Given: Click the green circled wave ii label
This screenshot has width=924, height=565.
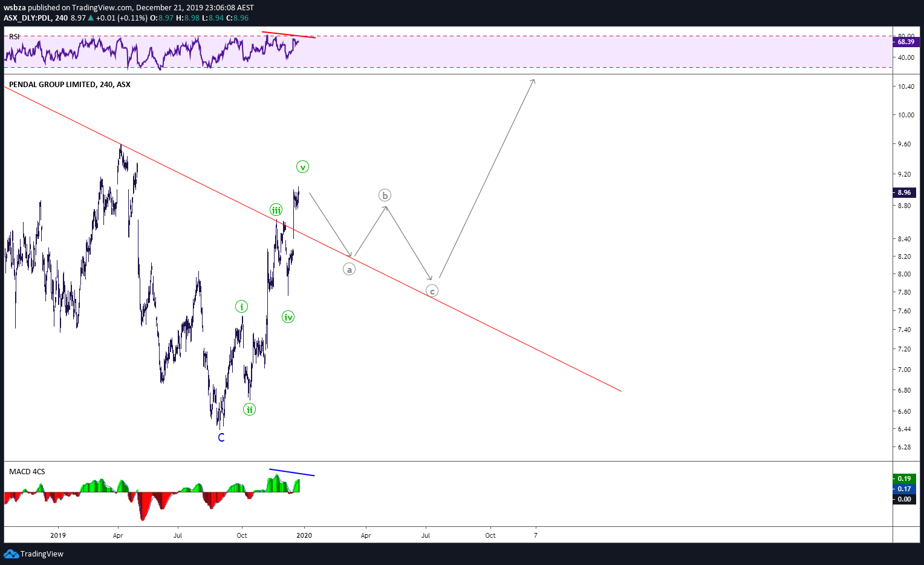Looking at the screenshot, I should click(249, 410).
